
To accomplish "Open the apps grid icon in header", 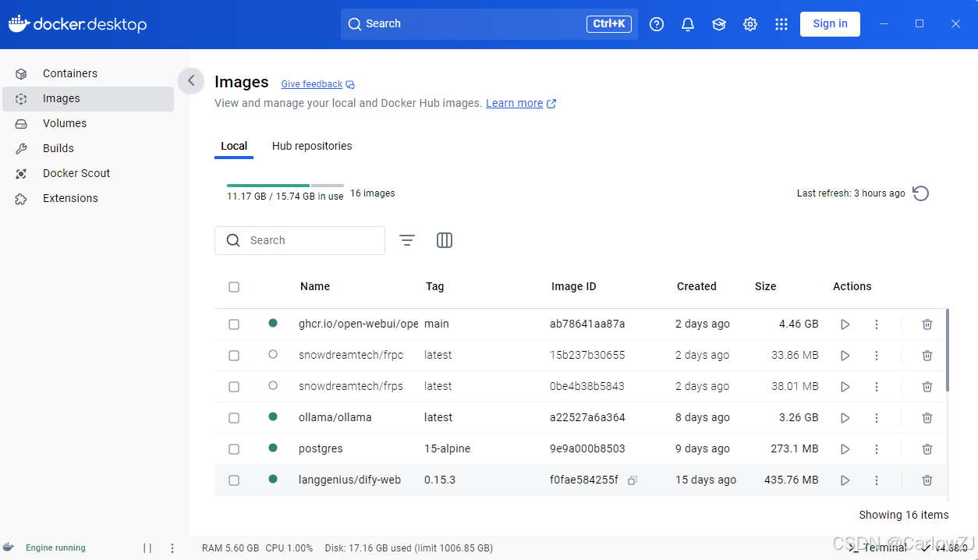I will [x=781, y=24].
